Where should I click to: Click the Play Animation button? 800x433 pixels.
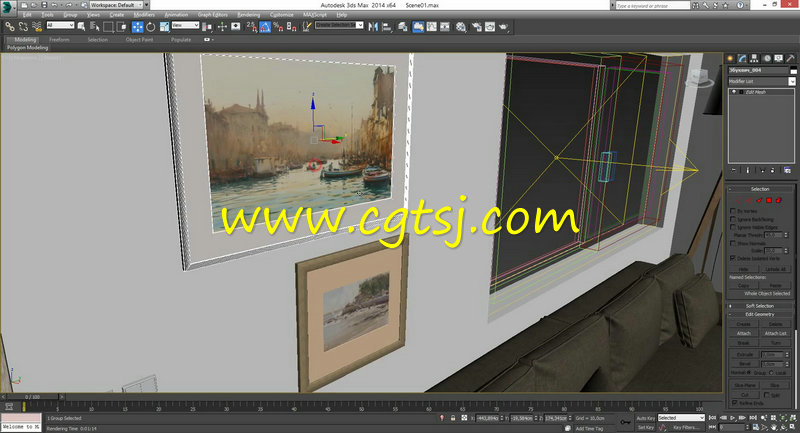click(x=733, y=418)
